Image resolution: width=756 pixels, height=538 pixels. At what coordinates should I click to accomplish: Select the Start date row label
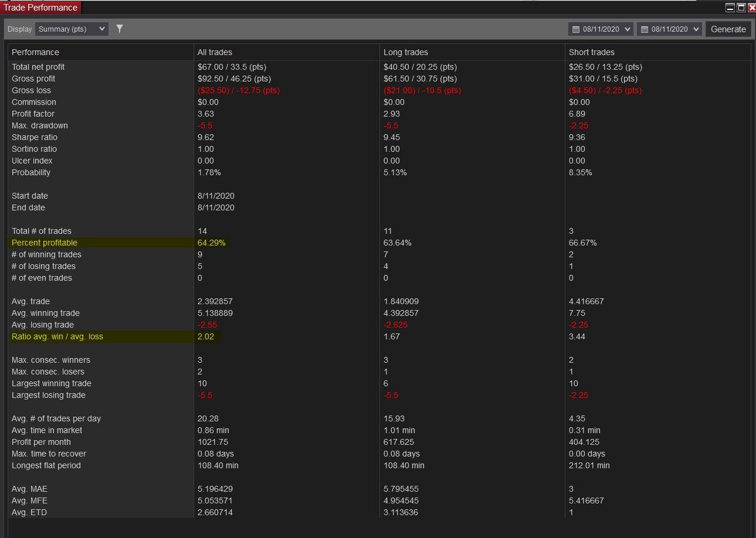[x=30, y=196]
